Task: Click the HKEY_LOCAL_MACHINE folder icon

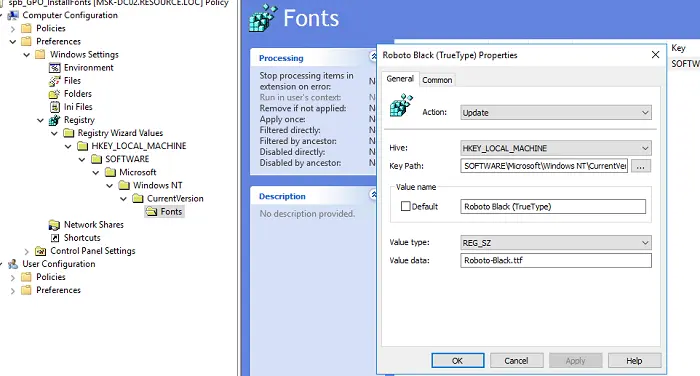Action: (x=82, y=146)
